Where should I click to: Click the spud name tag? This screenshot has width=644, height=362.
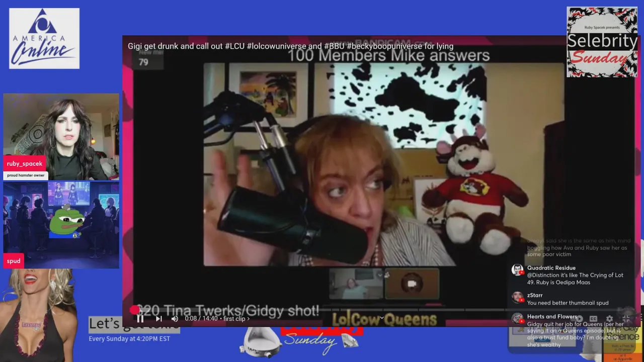(14, 261)
